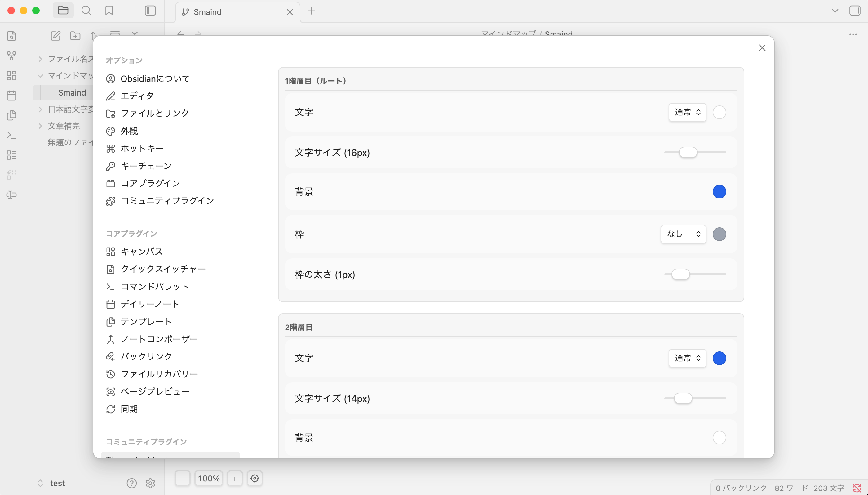Open today's daily note ribbon icon

11,95
